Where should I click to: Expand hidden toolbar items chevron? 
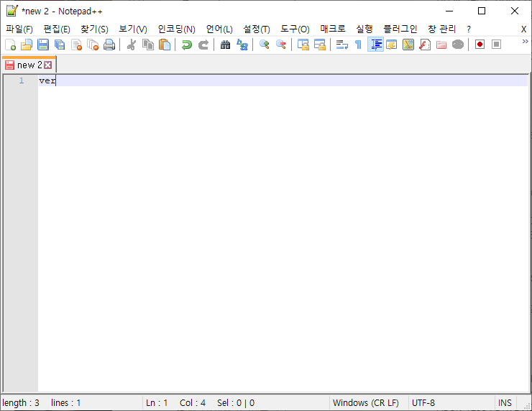tap(526, 42)
